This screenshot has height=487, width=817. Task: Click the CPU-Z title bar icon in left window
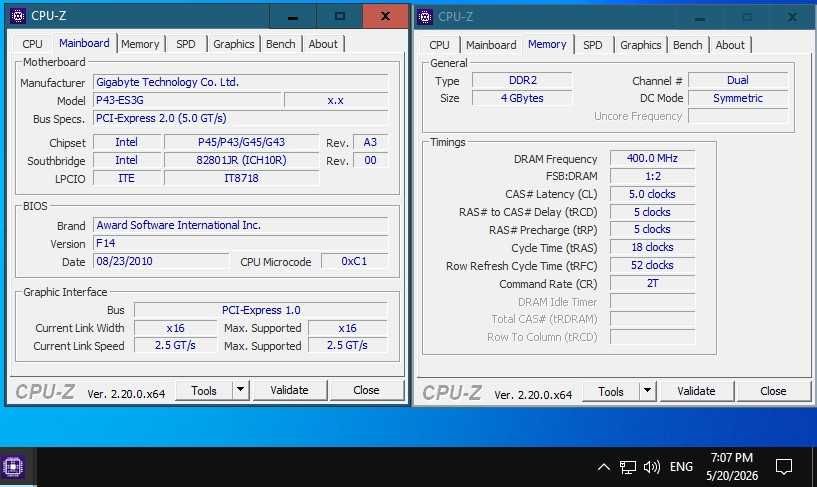[x=18, y=16]
